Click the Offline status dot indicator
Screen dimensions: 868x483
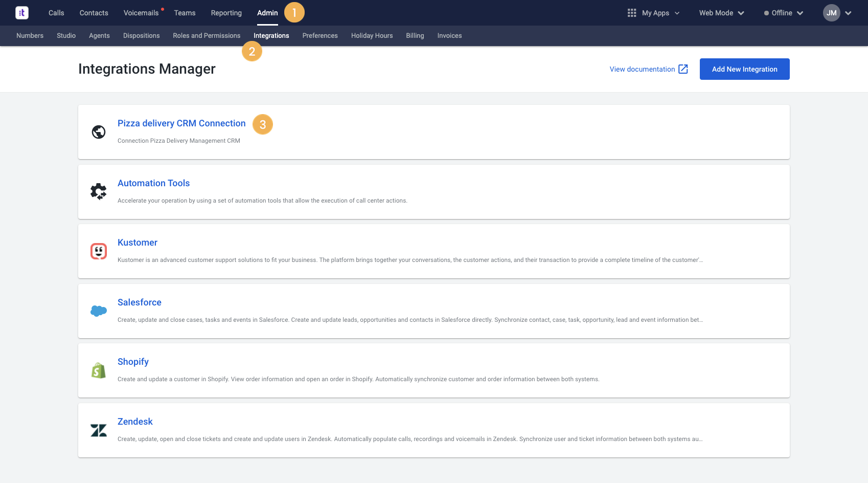[x=766, y=13]
